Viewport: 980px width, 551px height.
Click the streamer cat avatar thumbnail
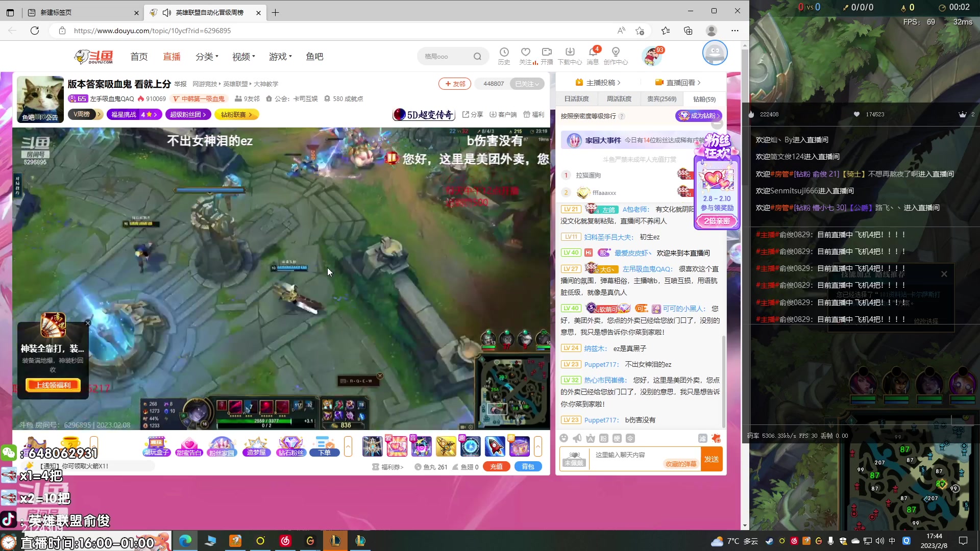point(40,99)
